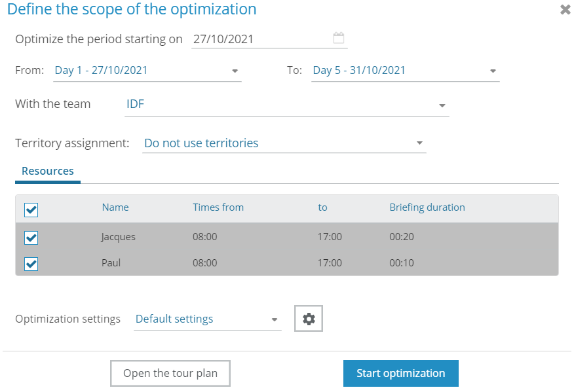
Task: Click Jacques's 00:20 briefing duration
Action: tap(402, 237)
